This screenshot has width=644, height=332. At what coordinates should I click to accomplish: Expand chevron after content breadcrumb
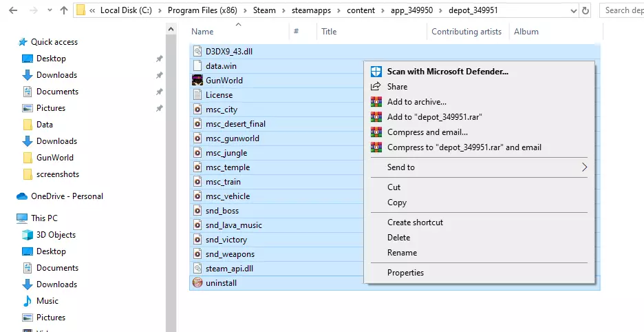pyautogui.click(x=383, y=11)
